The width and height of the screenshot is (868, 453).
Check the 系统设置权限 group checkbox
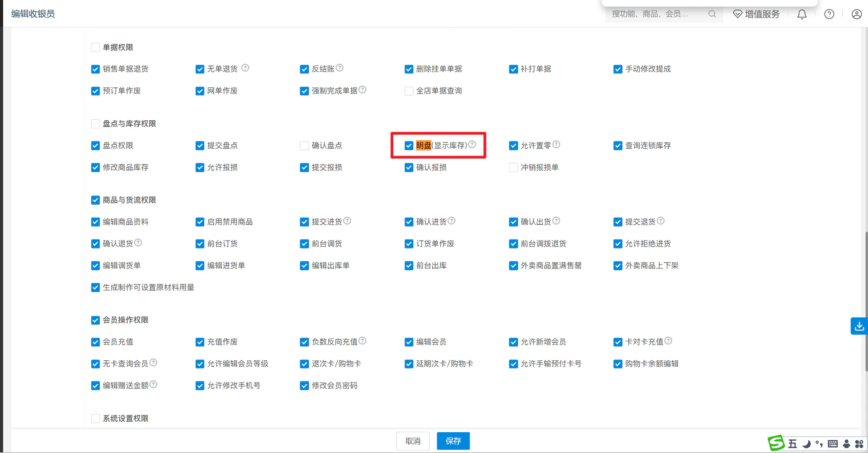[x=95, y=419]
